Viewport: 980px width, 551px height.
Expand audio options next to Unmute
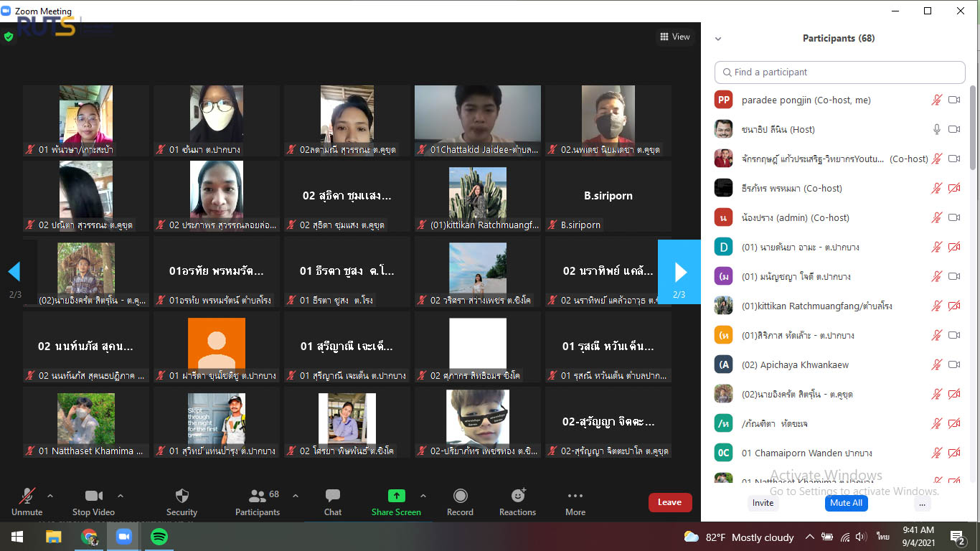tap(50, 496)
